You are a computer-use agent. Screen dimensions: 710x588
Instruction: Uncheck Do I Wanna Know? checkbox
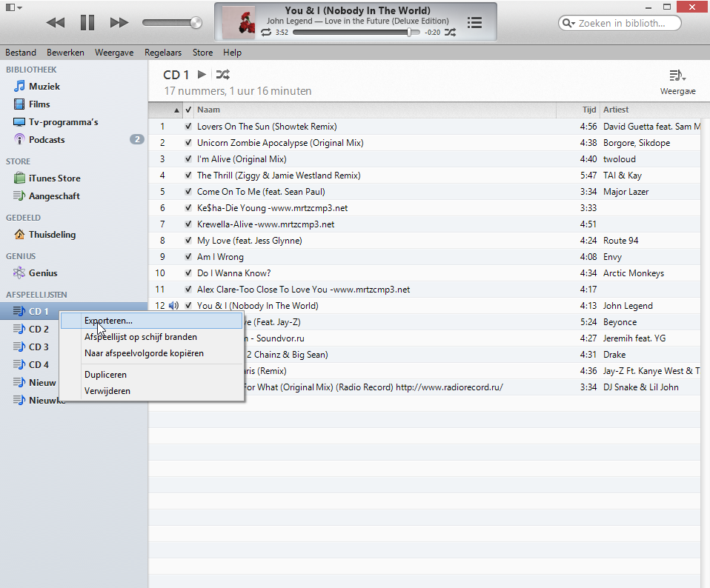(188, 273)
